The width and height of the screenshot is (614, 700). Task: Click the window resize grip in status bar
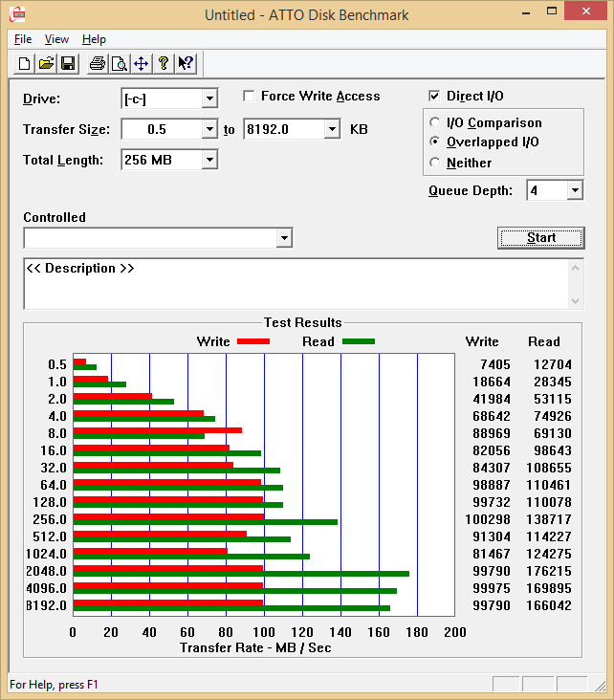(x=600, y=687)
